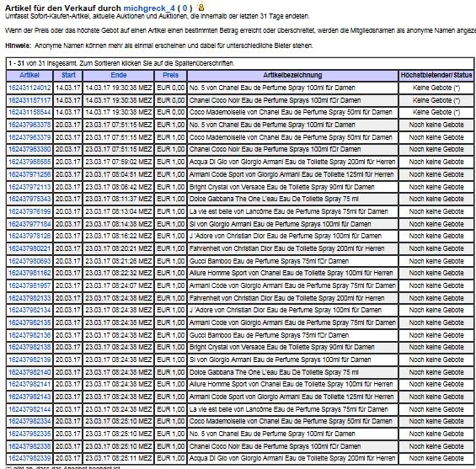This screenshot has height=469, width=476.
Task: Sort table by Preis column header
Action: click(171, 75)
